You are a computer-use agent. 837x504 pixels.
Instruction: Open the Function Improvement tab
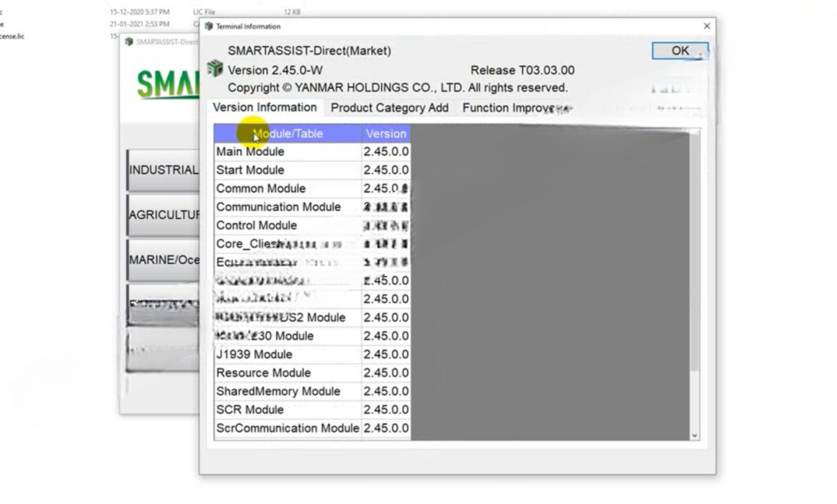click(516, 108)
